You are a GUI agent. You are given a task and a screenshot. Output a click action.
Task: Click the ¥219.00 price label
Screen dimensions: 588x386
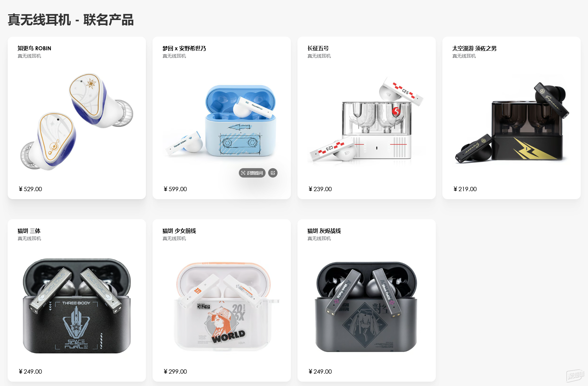(x=465, y=189)
